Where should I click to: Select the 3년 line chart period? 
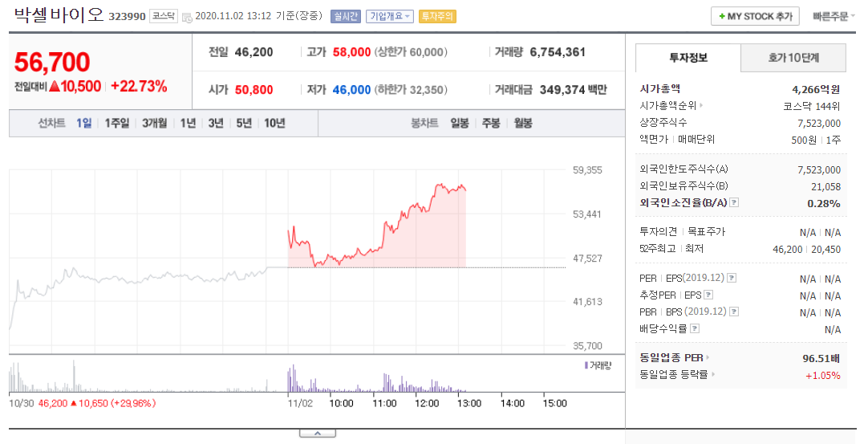click(x=216, y=123)
